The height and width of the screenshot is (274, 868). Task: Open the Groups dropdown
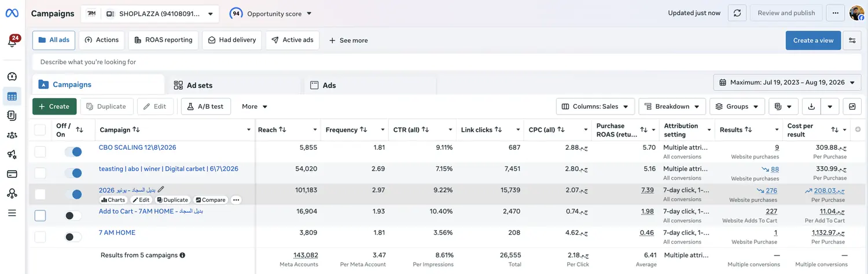737,106
